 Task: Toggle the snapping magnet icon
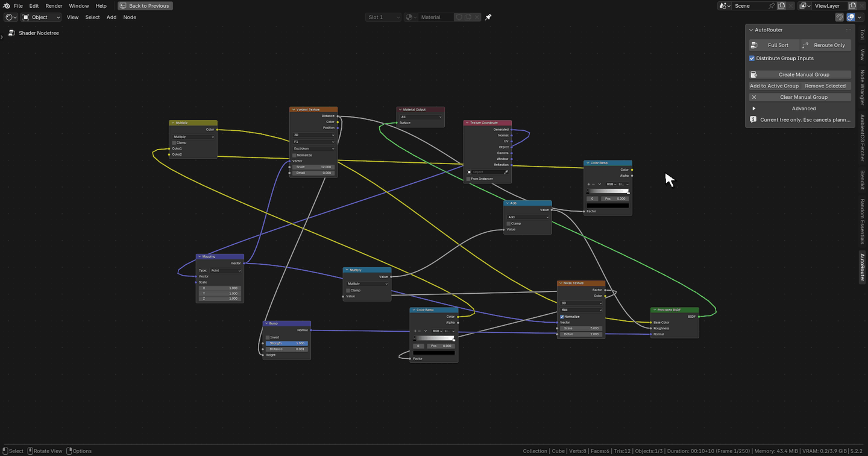click(x=839, y=17)
